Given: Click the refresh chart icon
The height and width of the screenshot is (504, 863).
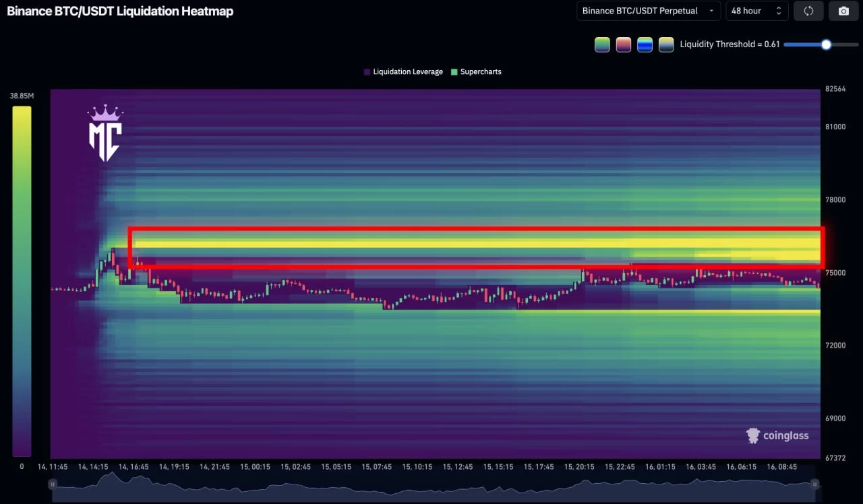Looking at the screenshot, I should [808, 11].
